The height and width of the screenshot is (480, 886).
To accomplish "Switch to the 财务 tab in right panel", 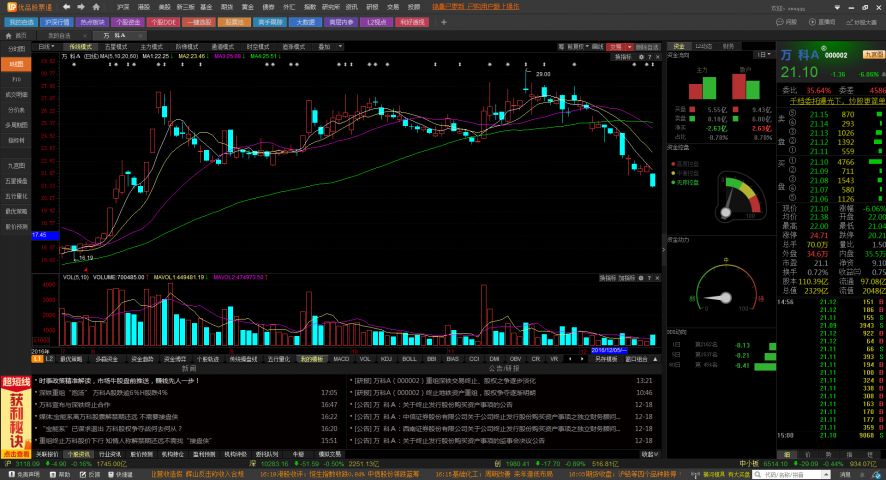I will [728, 46].
